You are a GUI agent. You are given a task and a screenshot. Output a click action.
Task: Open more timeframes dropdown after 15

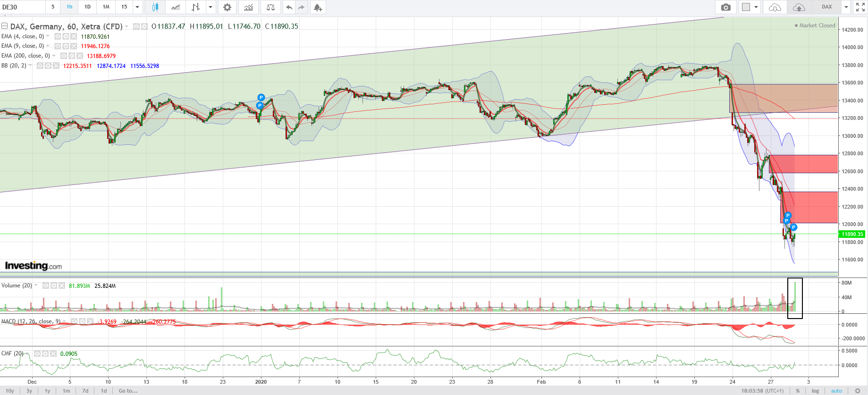click(x=137, y=7)
